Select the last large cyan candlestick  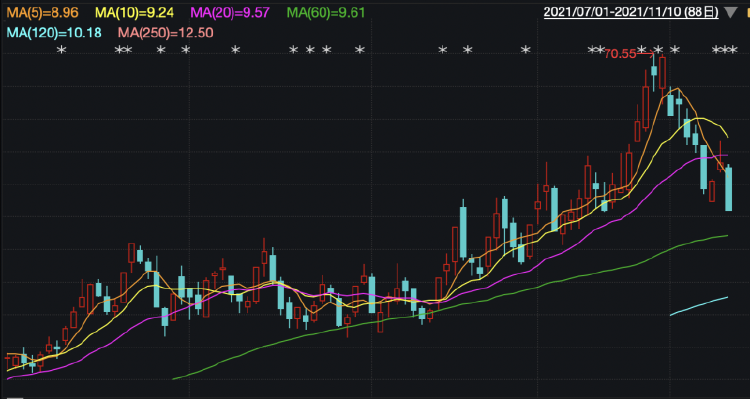[x=728, y=188]
